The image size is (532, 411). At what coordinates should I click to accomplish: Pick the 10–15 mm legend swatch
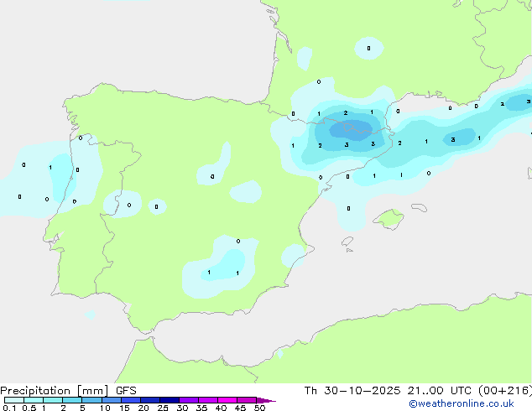111,400
